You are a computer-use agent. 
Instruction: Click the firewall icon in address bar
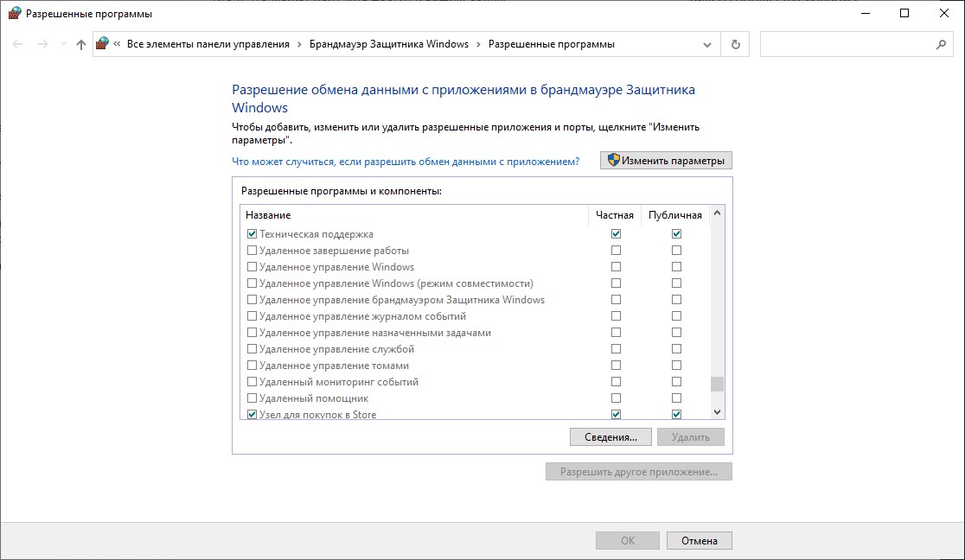coord(103,44)
